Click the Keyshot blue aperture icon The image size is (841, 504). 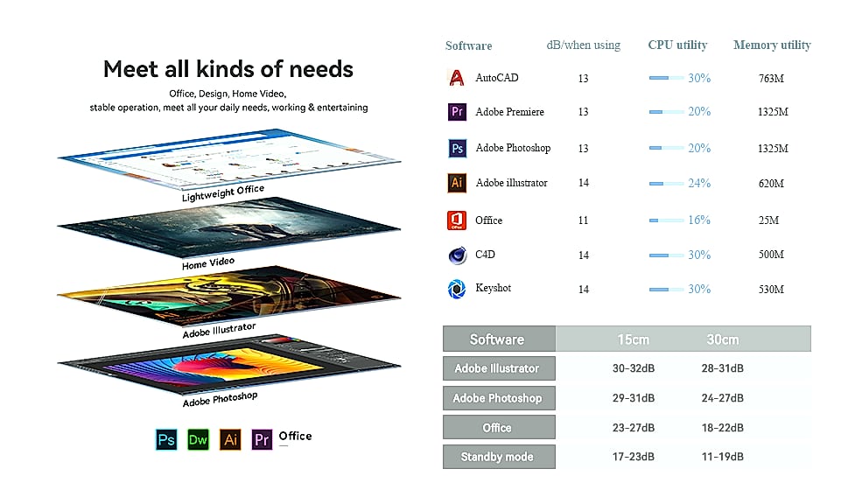[x=457, y=289]
